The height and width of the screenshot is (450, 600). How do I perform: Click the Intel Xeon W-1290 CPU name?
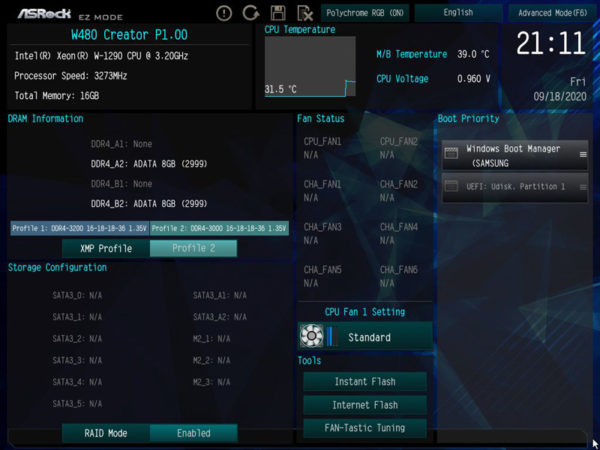tap(101, 56)
